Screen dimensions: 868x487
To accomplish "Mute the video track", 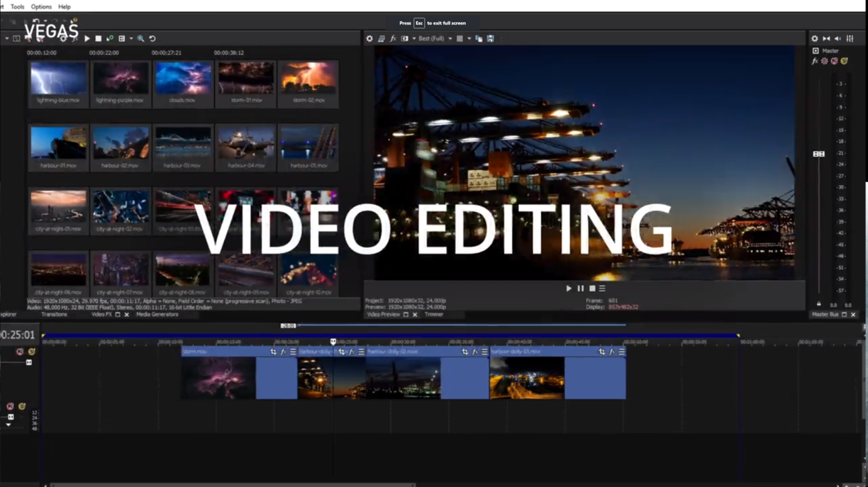I will pos(20,352).
